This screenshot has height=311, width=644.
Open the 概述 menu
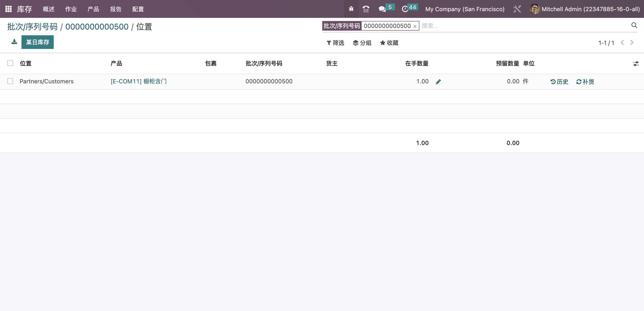pos(49,9)
